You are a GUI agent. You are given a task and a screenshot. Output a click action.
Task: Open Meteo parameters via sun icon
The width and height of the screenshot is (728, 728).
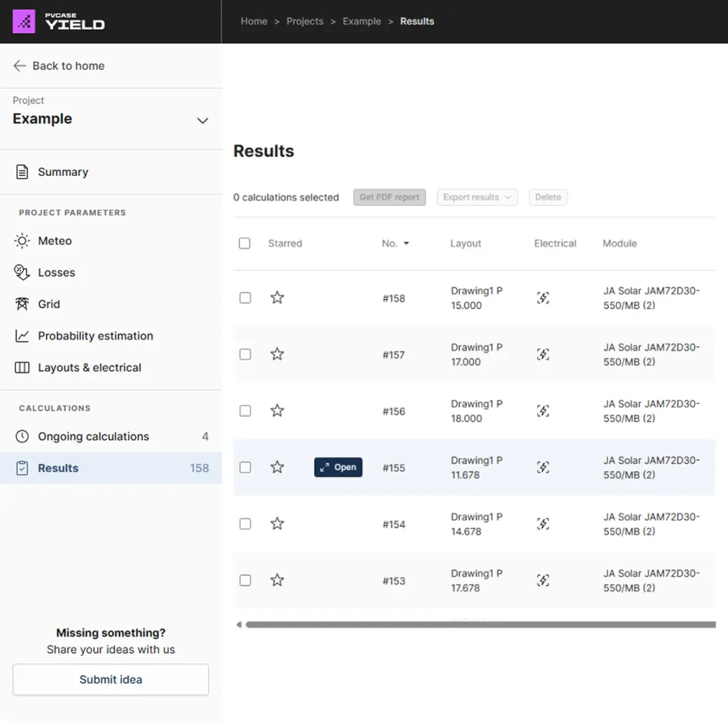click(x=22, y=241)
